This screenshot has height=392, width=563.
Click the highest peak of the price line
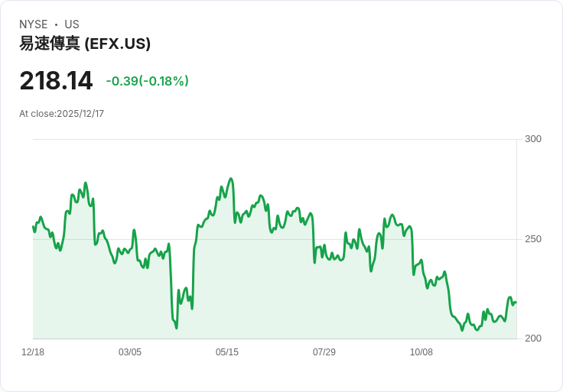click(231, 179)
